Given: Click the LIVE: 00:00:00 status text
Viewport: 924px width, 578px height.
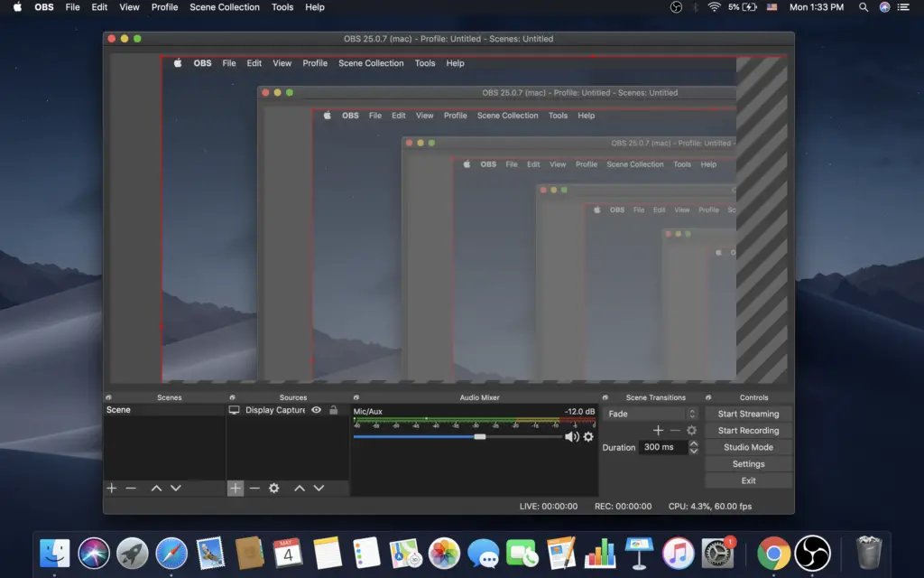Looking at the screenshot, I should pyautogui.click(x=549, y=506).
